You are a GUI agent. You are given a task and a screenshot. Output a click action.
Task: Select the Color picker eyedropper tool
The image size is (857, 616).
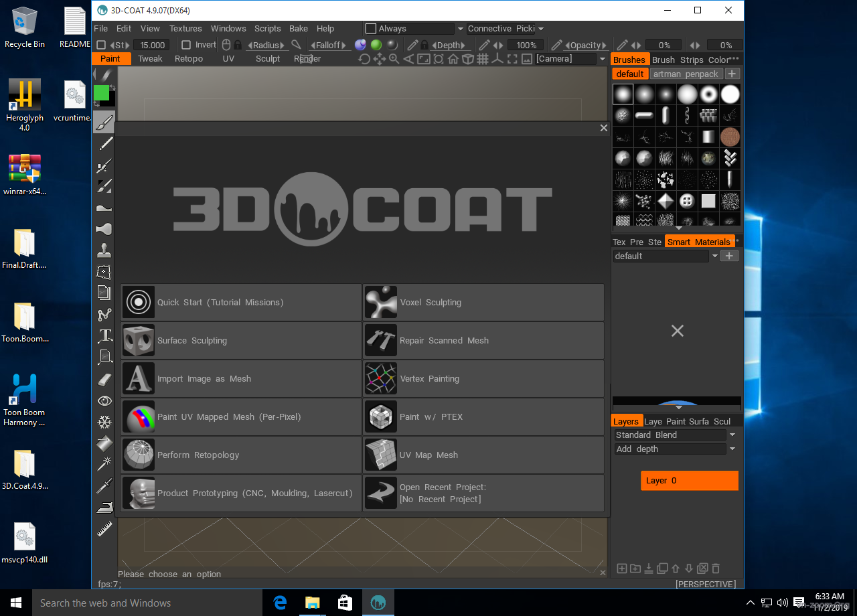[x=104, y=486]
